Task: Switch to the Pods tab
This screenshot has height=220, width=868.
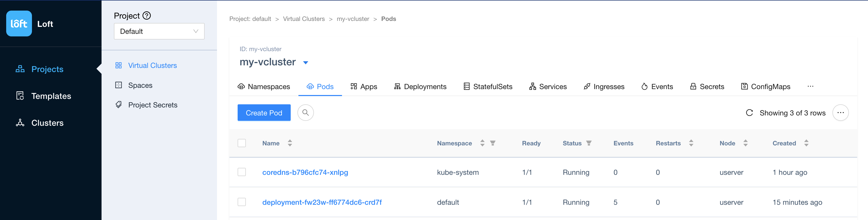Action: [320, 87]
